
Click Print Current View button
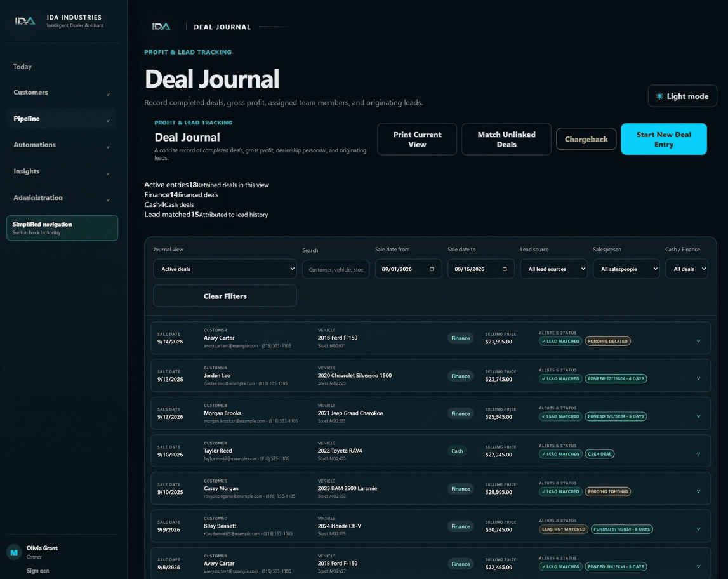pyautogui.click(x=417, y=139)
